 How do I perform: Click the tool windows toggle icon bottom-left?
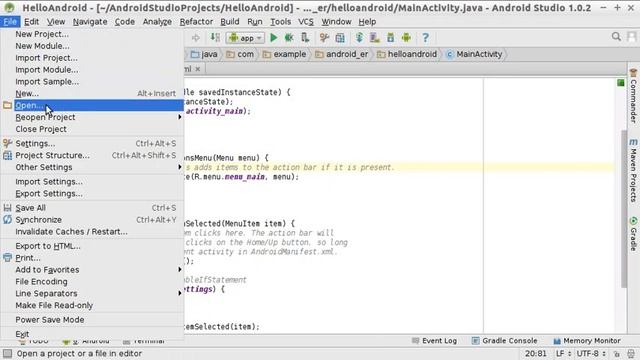click(x=7, y=353)
